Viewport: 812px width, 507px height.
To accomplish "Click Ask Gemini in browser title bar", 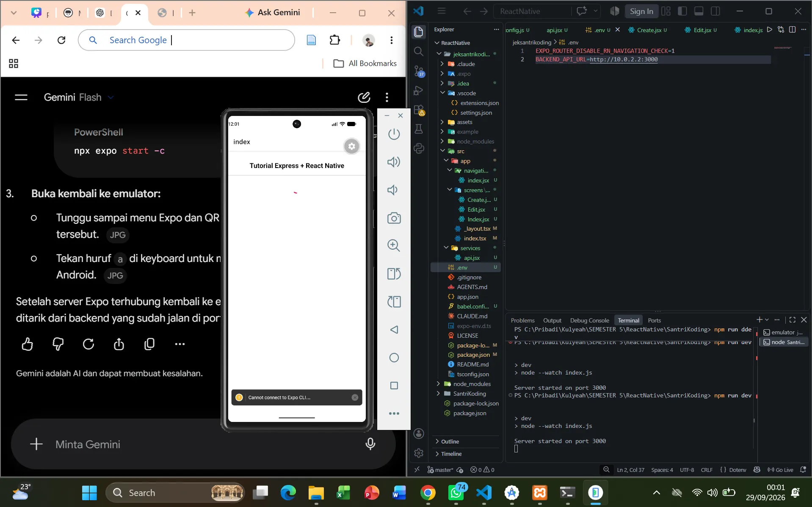I will pyautogui.click(x=273, y=12).
